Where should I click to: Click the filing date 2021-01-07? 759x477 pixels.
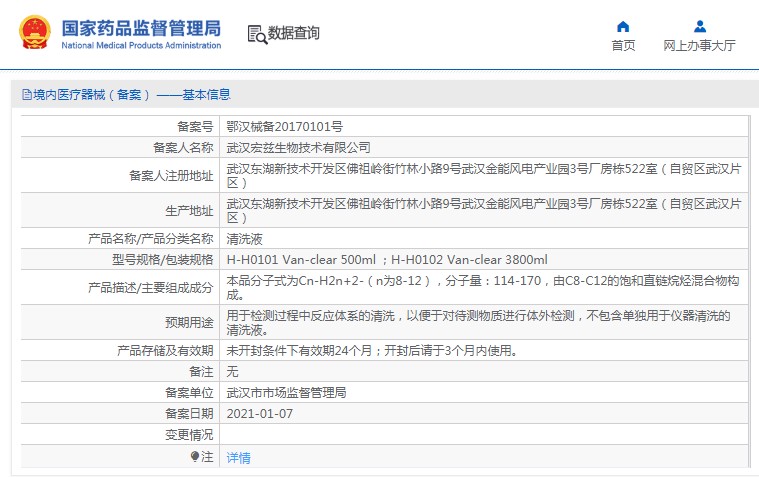click(x=259, y=414)
